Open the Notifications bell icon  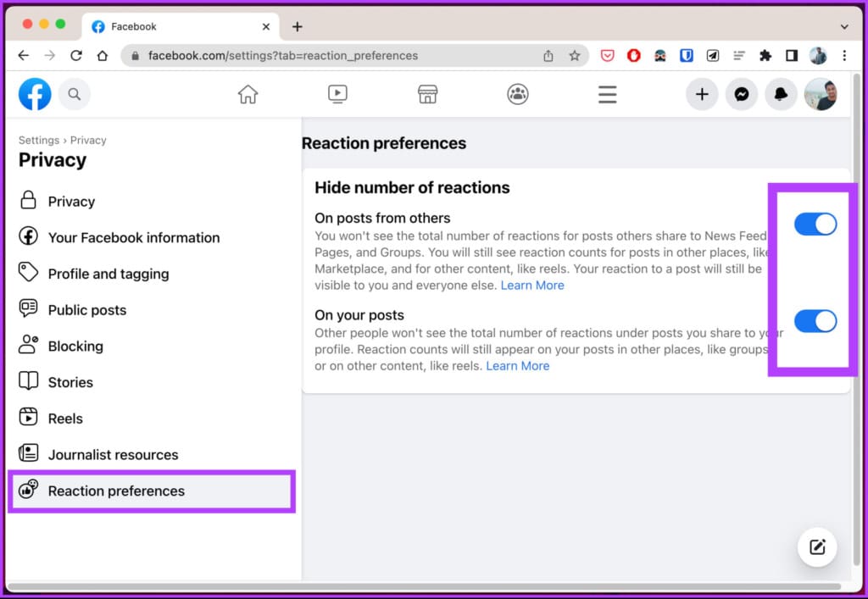pos(781,95)
